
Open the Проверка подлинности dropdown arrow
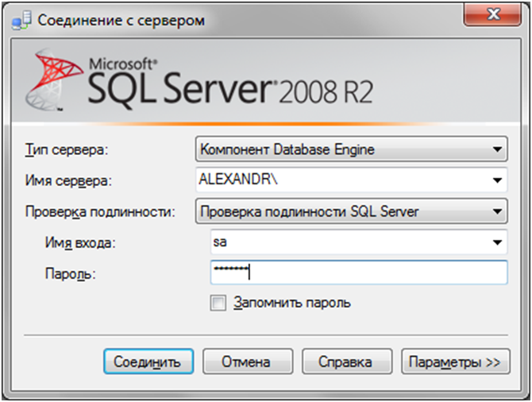pyautogui.click(x=497, y=211)
